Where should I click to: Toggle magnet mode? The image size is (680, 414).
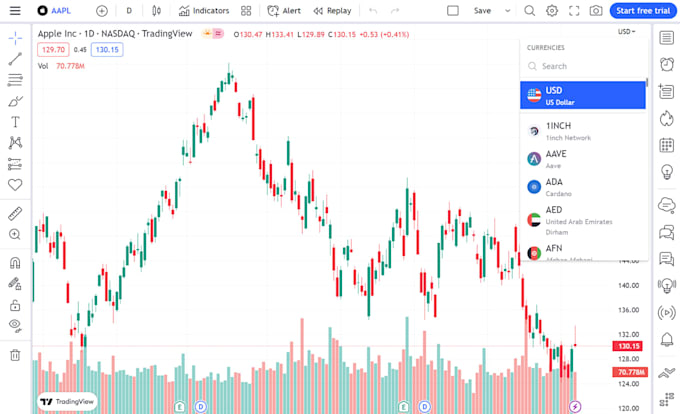coord(15,263)
